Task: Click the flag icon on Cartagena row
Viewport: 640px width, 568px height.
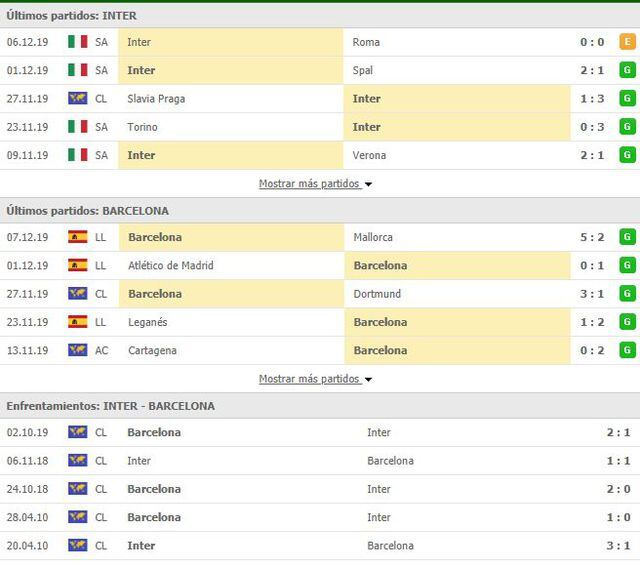Action: [77, 351]
